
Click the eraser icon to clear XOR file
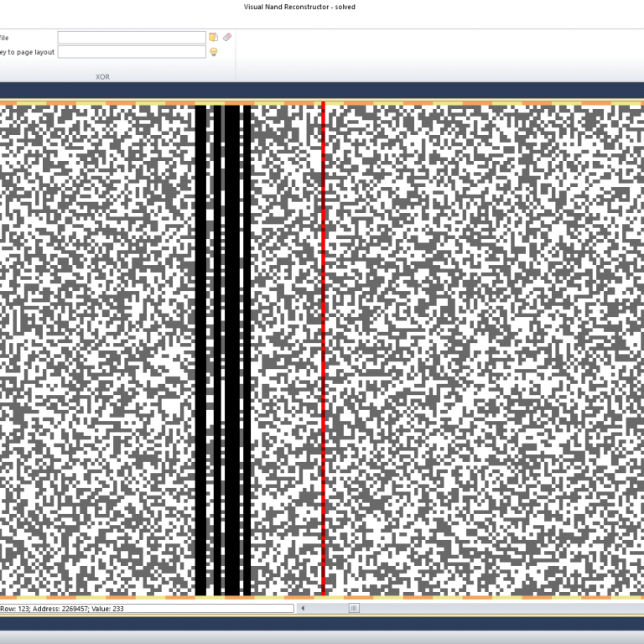[227, 37]
